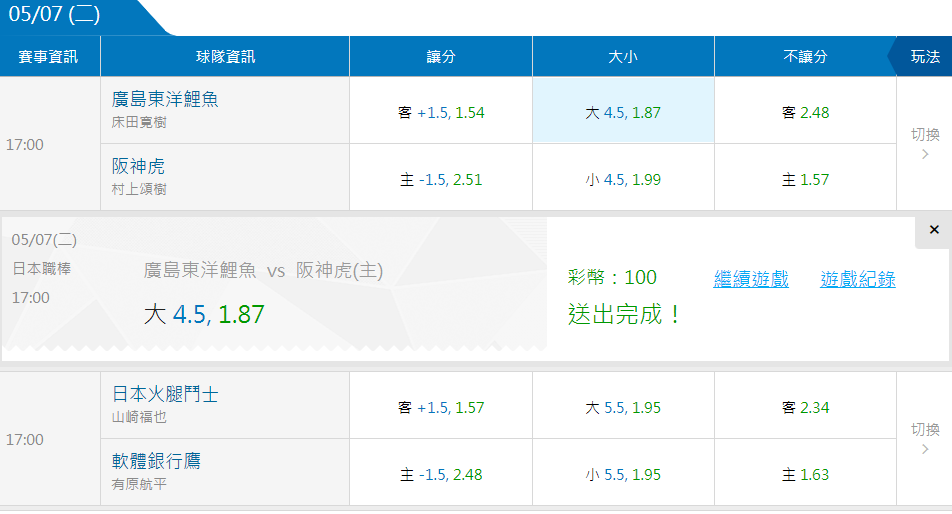Screen dimensions: 952x514
Task: Open the 遊戲紀錄 link
Action: click(x=858, y=279)
